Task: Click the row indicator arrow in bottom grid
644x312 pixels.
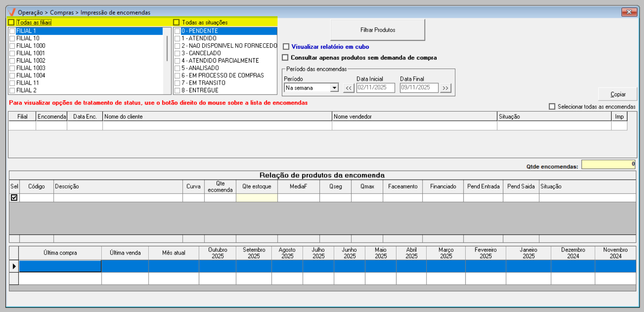Action: 14,266
